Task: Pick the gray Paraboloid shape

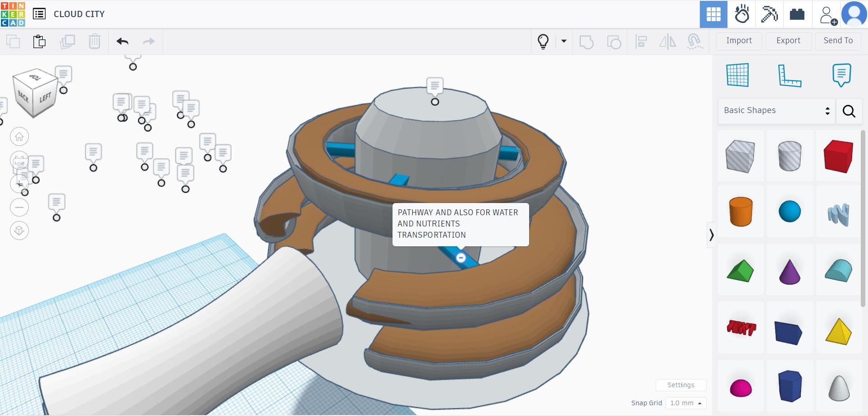Action: coord(838,388)
